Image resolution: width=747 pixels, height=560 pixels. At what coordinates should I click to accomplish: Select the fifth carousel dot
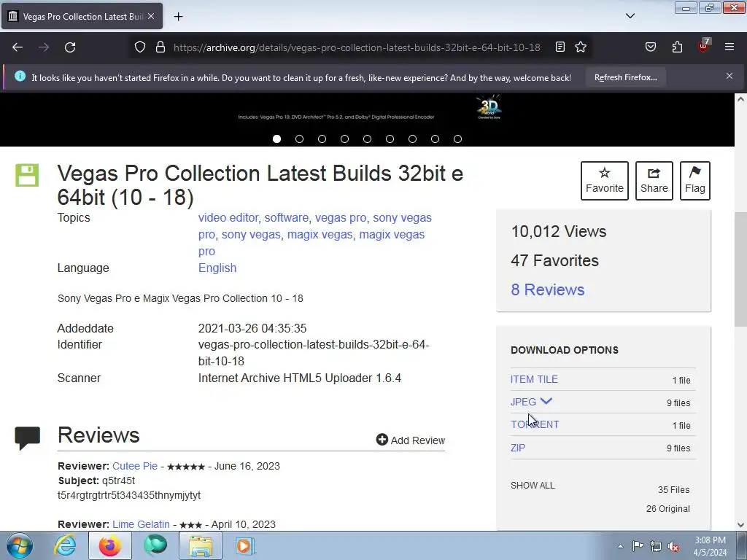click(x=368, y=139)
